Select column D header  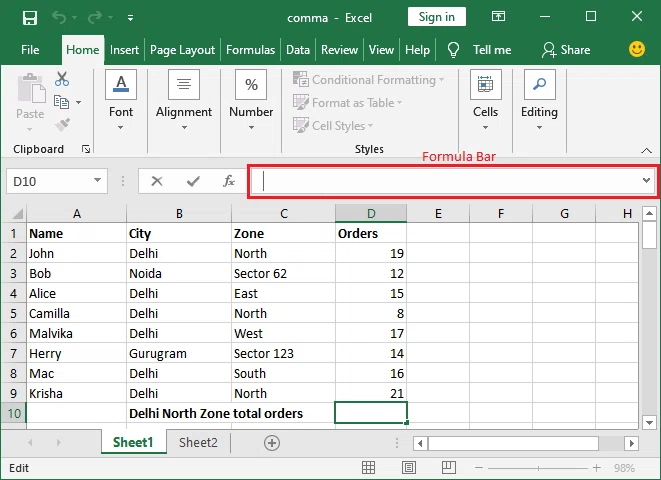click(x=371, y=214)
